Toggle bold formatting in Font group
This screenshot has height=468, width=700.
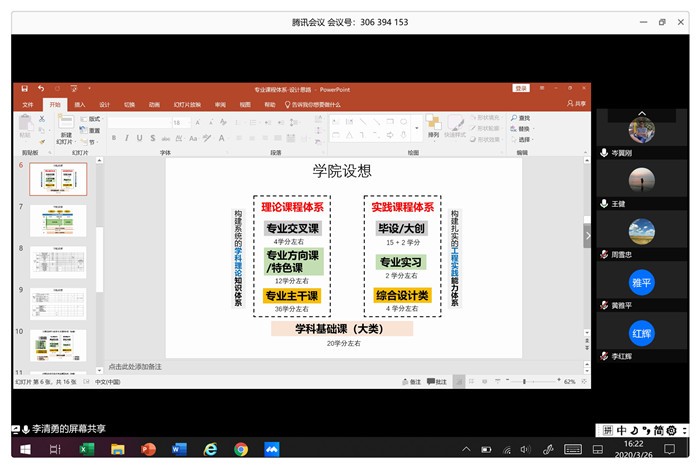tap(113, 138)
